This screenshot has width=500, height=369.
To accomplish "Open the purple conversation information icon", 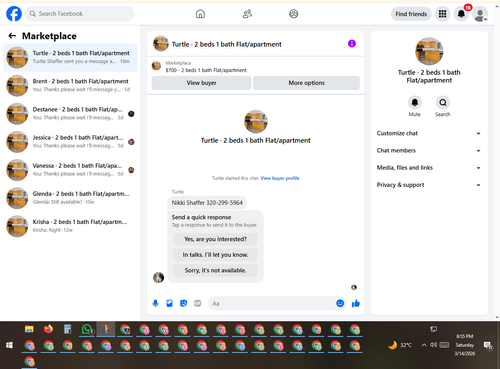I will pyautogui.click(x=352, y=44).
